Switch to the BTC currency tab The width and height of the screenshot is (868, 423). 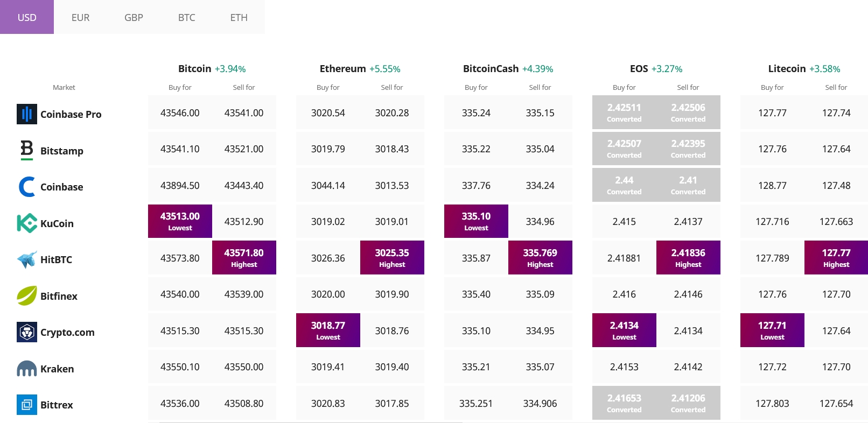(x=186, y=17)
